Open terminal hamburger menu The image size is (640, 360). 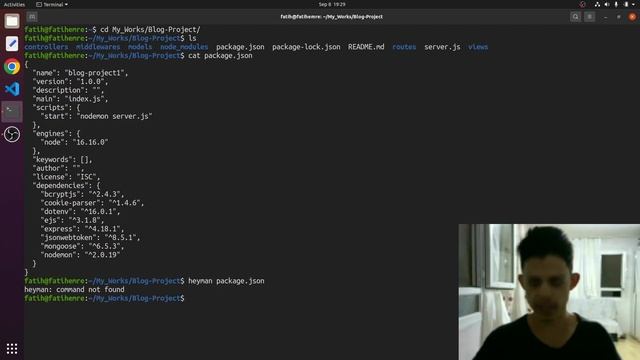coord(589,17)
